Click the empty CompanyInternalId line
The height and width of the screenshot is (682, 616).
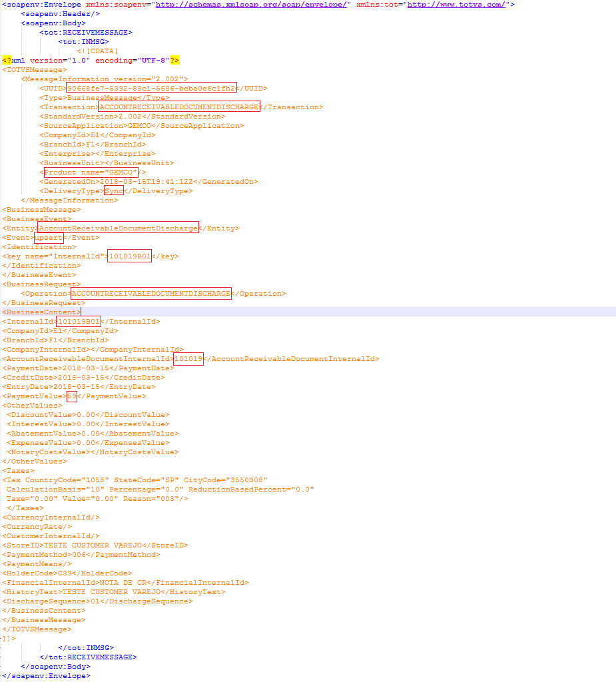pyautogui.click(x=93, y=350)
